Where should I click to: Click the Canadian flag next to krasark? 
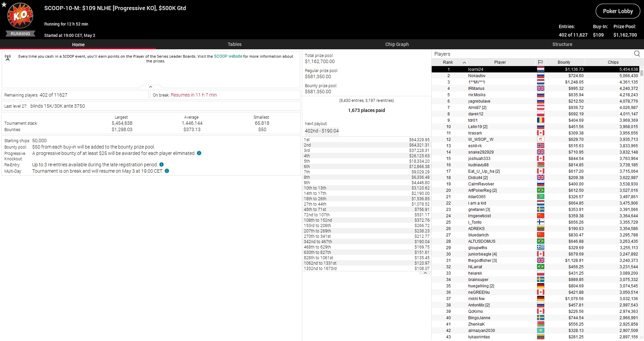pyautogui.click(x=540, y=133)
